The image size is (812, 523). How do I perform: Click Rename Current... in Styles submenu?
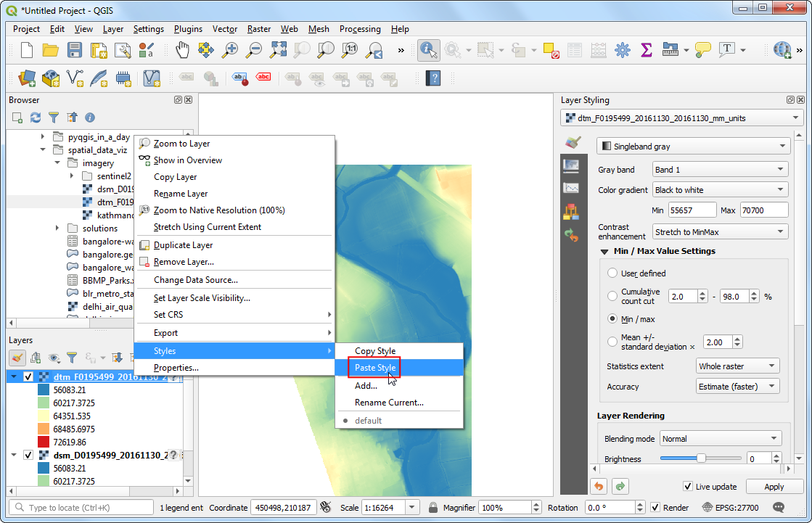pos(399,403)
